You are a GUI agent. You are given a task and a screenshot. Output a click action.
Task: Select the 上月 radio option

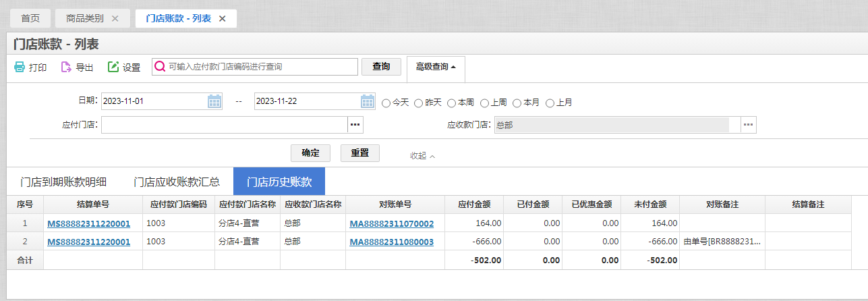click(550, 103)
